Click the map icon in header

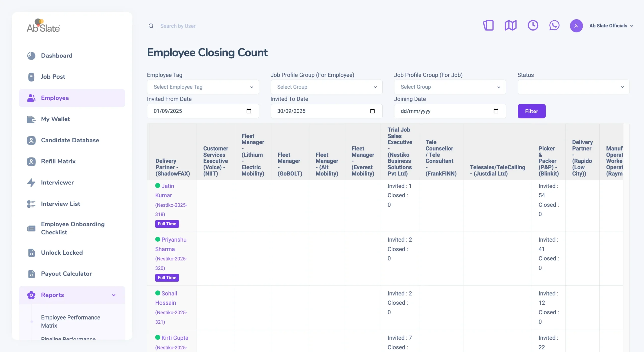click(x=510, y=26)
